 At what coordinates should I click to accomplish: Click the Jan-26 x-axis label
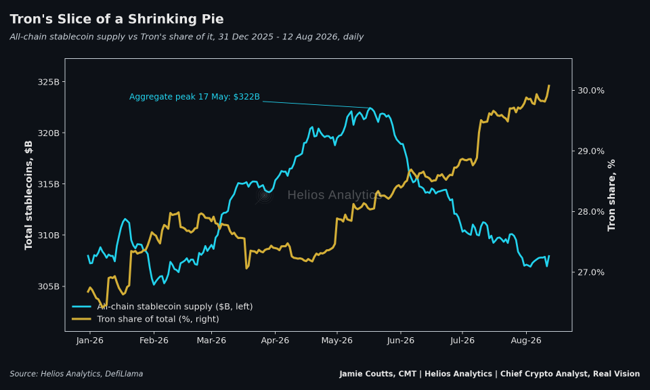(90, 340)
